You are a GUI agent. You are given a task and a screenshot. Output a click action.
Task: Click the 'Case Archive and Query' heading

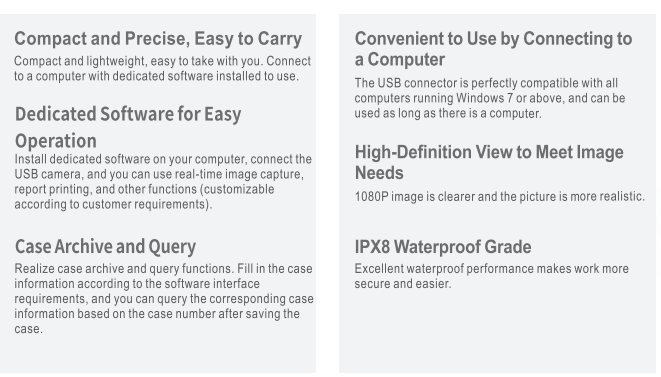[x=105, y=246]
